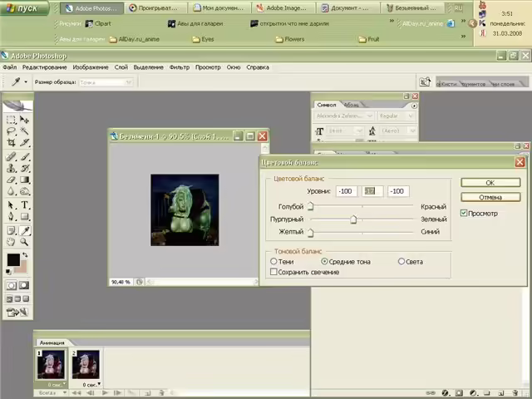Screen dimensions: 532x399
Task: Switch to Quick Mask mode
Action: [x=24, y=285]
